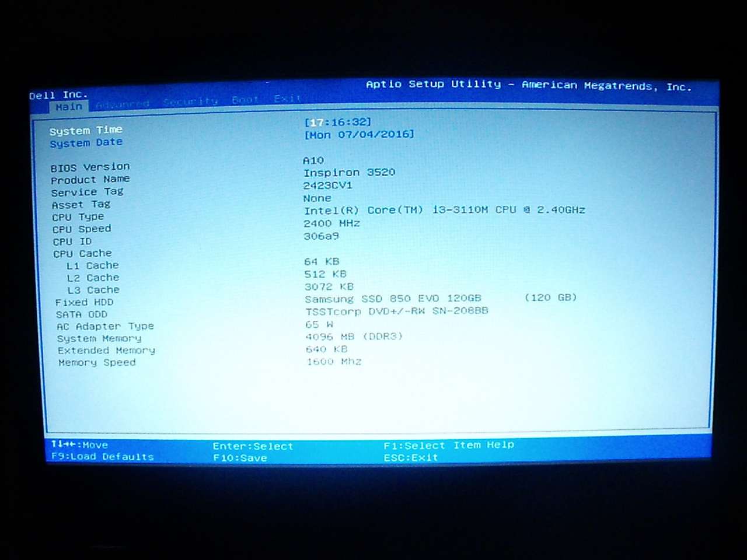Click the System Date label
Screen dimensions: 747x560
86,143
